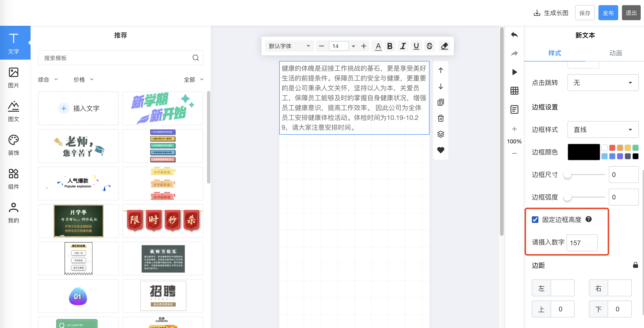Select the red border color swatch
Screen dimensions: 644x328
tap(612, 148)
